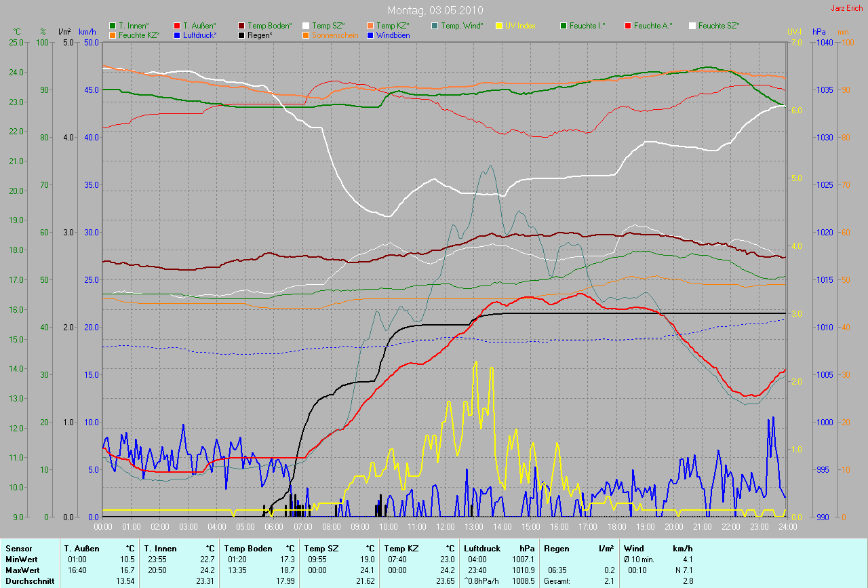Screen dimensions: 868x588
Task: Click the T. Außen minimum value 10.5
Action: click(x=128, y=558)
